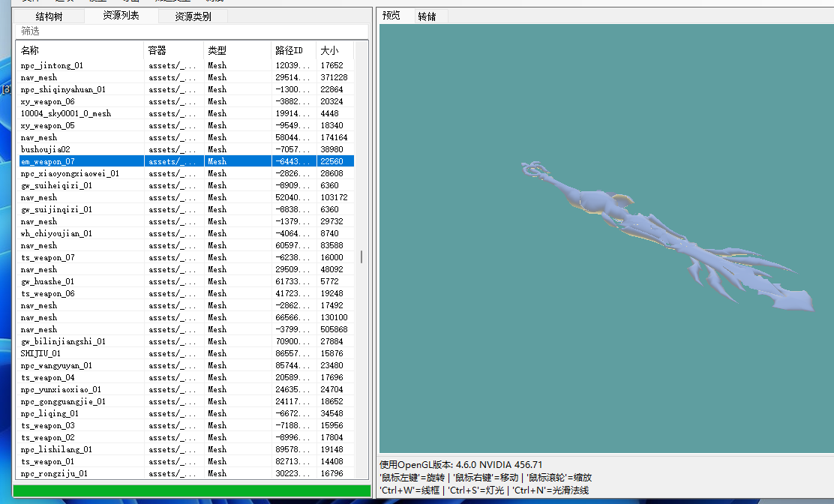
Task: Click the nav_mesh size cell 371228
Action: (334, 77)
